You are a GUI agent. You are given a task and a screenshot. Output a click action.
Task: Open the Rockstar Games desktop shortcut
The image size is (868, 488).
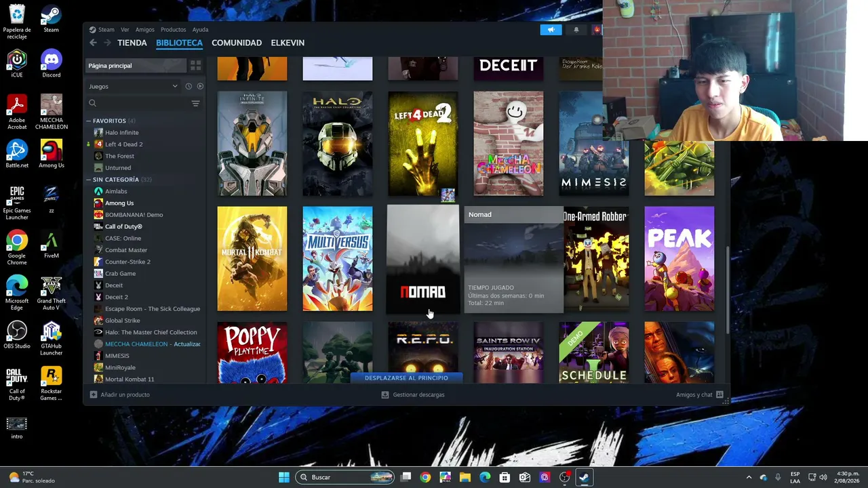(x=52, y=384)
